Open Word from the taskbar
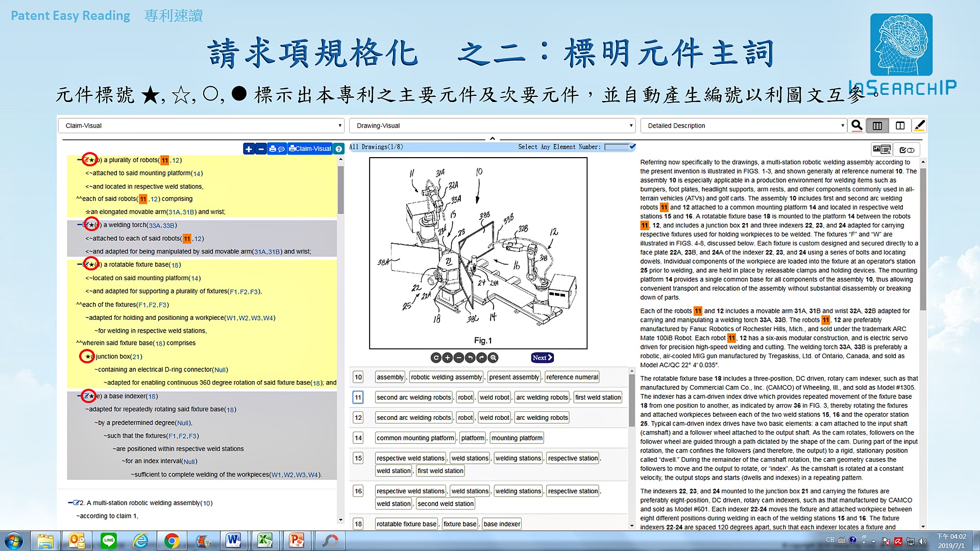Image resolution: width=980 pixels, height=551 pixels. coord(234,541)
